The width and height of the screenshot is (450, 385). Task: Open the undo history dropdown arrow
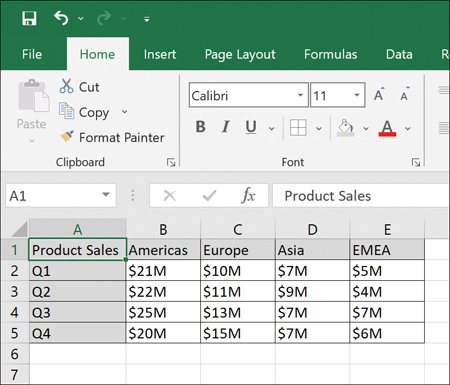[x=81, y=19]
